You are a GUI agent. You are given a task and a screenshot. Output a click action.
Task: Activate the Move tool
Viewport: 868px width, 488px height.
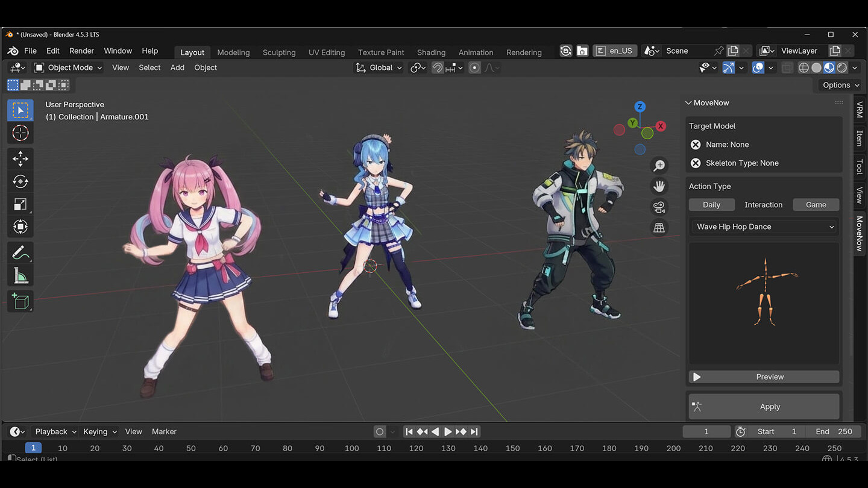20,158
